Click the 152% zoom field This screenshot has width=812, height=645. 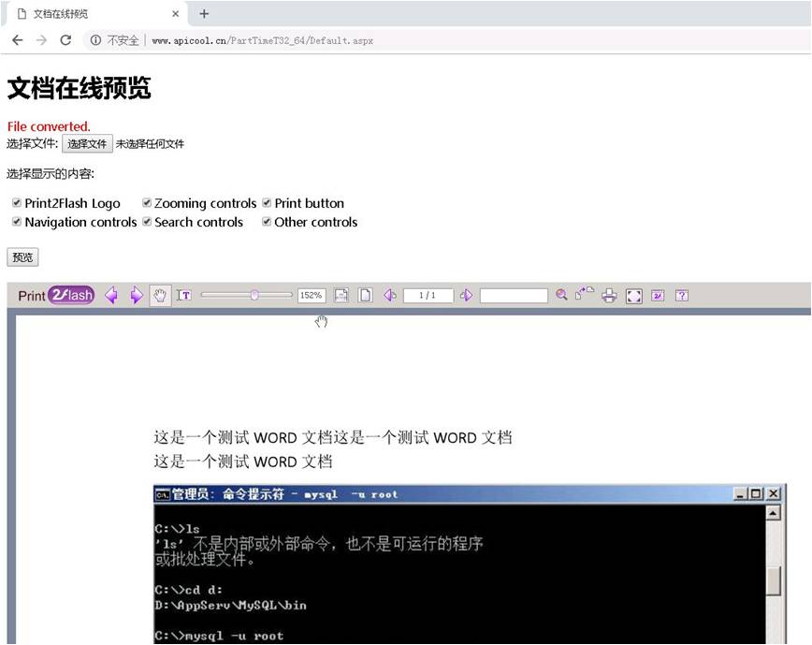tap(312, 295)
